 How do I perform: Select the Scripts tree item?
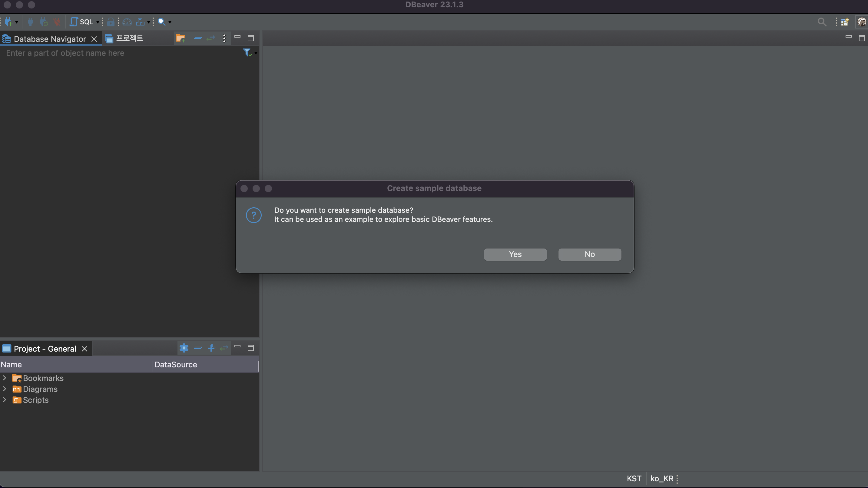click(x=30, y=400)
